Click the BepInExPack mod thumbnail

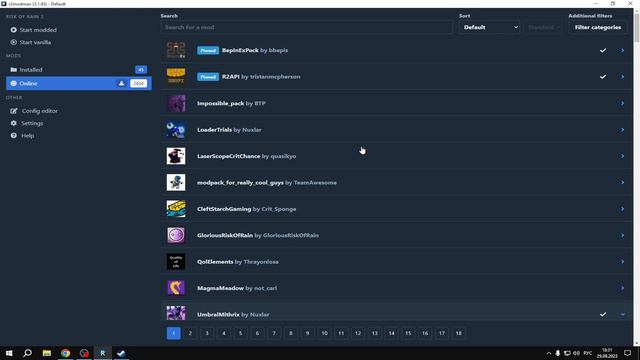pyautogui.click(x=176, y=50)
